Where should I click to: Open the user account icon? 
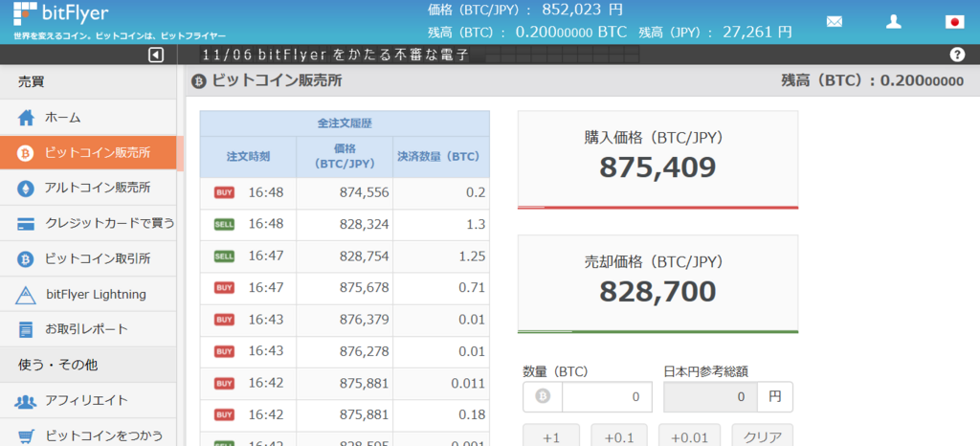tap(894, 22)
